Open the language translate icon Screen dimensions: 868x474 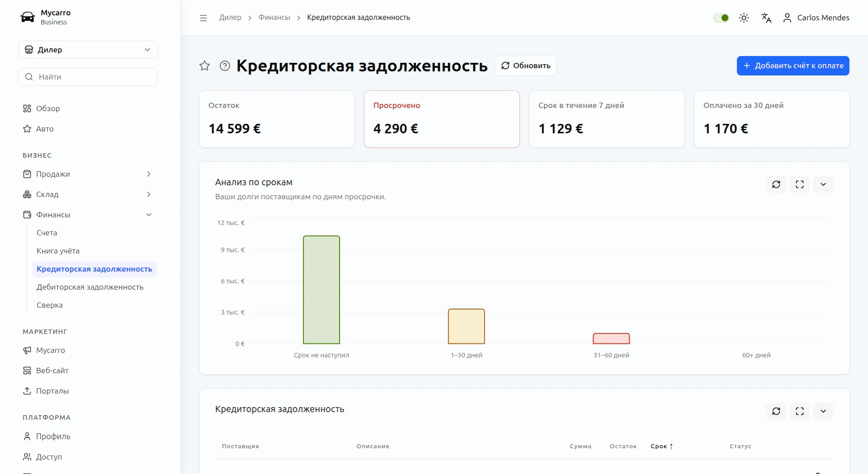click(x=766, y=18)
